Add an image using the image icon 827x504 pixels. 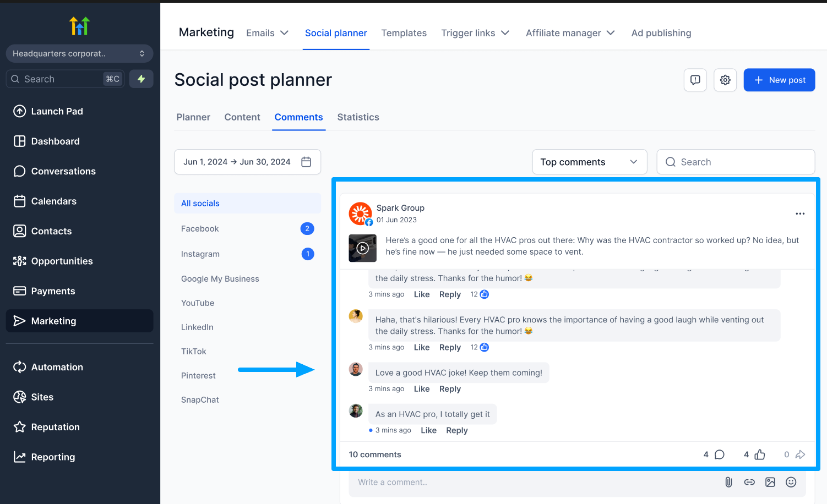[770, 482]
